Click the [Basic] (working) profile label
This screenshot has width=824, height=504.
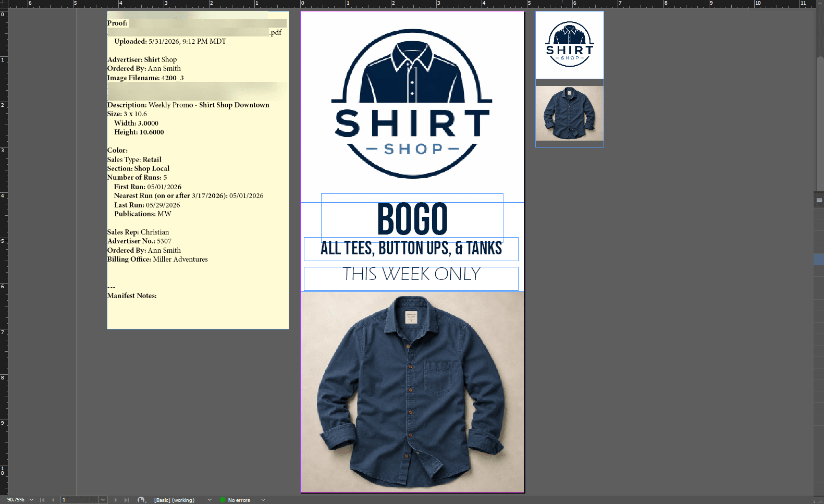point(174,500)
